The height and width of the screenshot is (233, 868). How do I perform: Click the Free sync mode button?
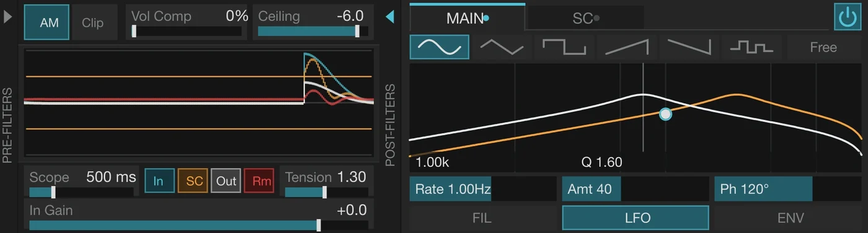pos(823,47)
